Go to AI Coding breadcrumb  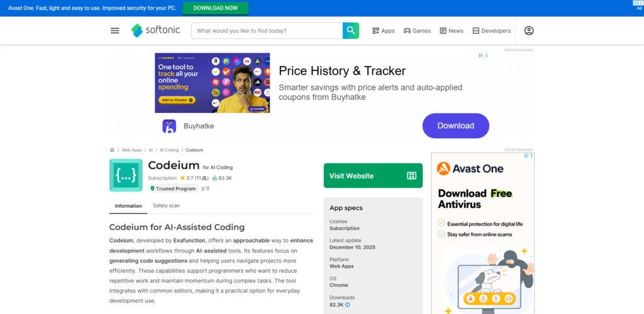(x=169, y=150)
